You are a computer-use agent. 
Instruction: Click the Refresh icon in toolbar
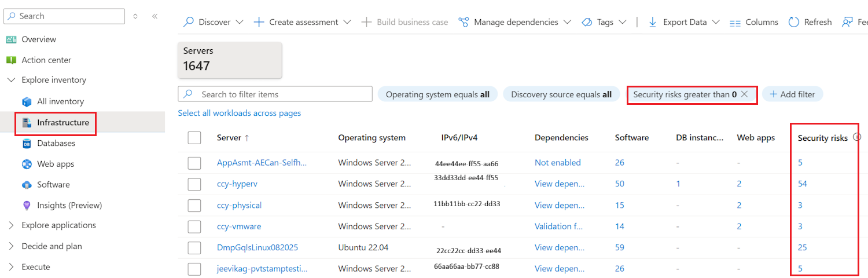[793, 22]
